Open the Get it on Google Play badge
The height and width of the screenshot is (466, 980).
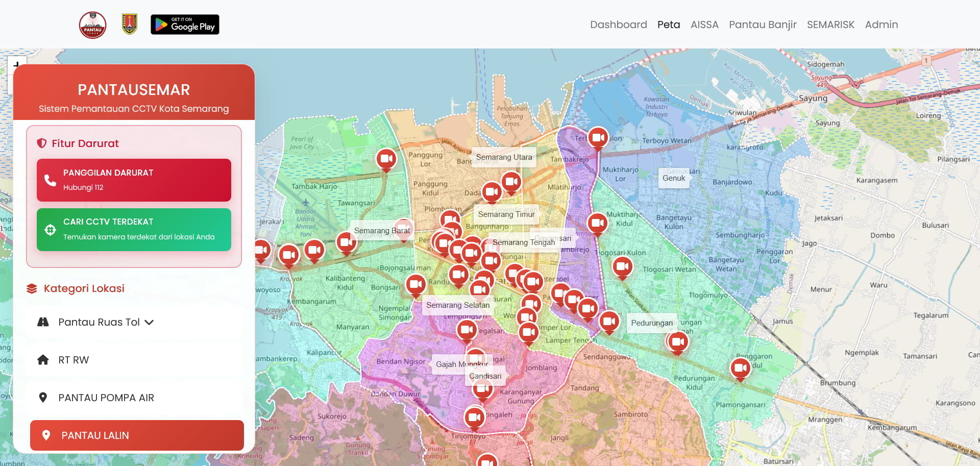point(185,24)
